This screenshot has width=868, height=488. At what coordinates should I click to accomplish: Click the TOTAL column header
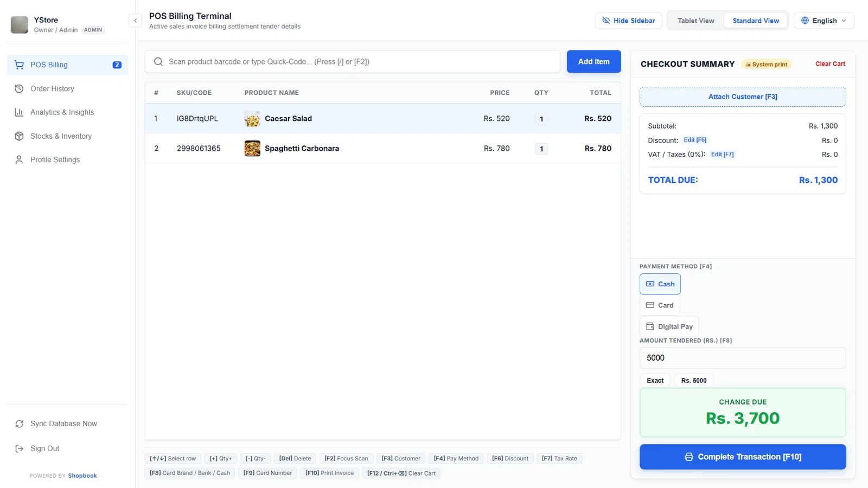tap(601, 93)
